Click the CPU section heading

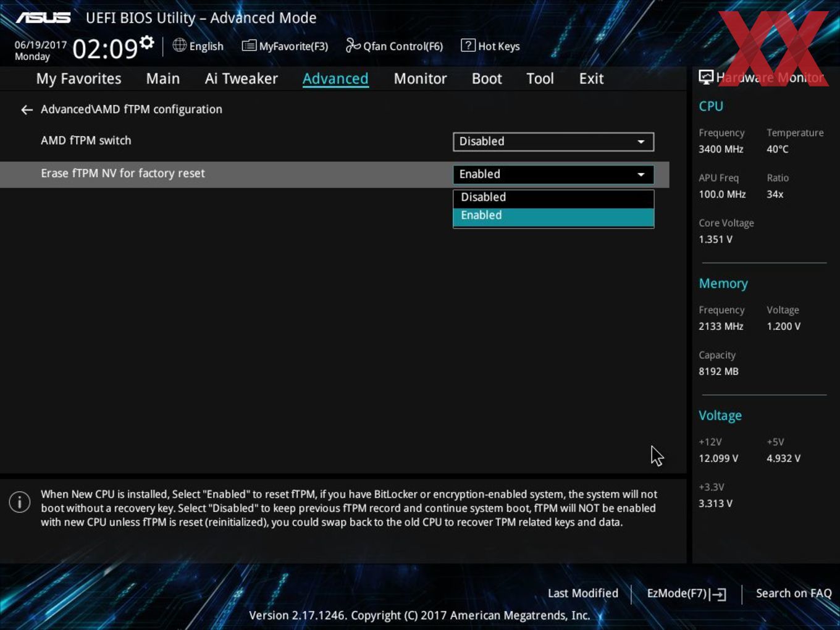coord(711,106)
